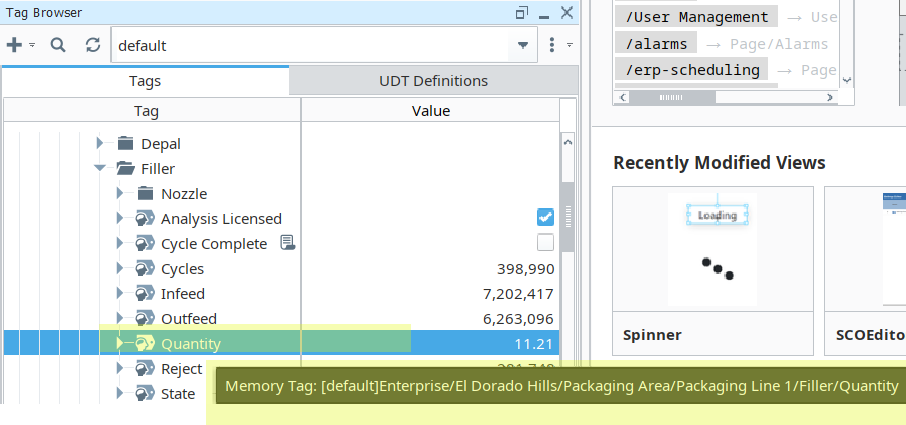The image size is (906, 425).
Task: Open the three-dot options menu
Action: pyautogui.click(x=551, y=45)
